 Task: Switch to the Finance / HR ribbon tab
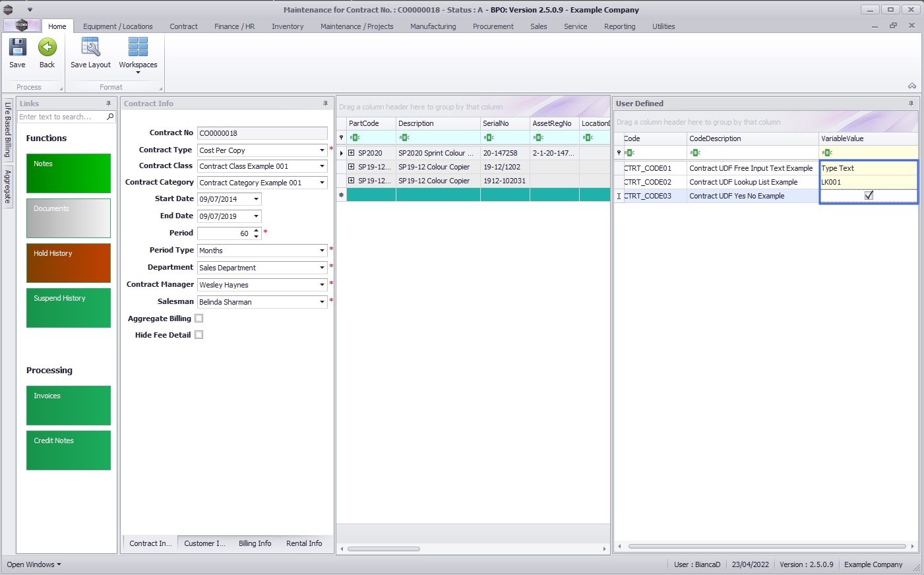coord(234,26)
